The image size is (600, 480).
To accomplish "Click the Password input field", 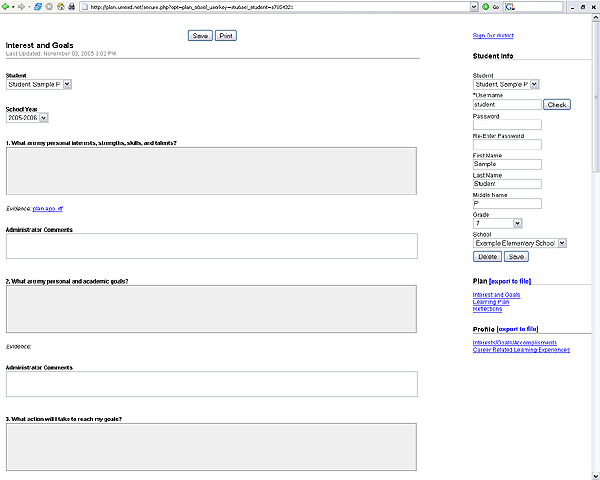I will (507, 124).
